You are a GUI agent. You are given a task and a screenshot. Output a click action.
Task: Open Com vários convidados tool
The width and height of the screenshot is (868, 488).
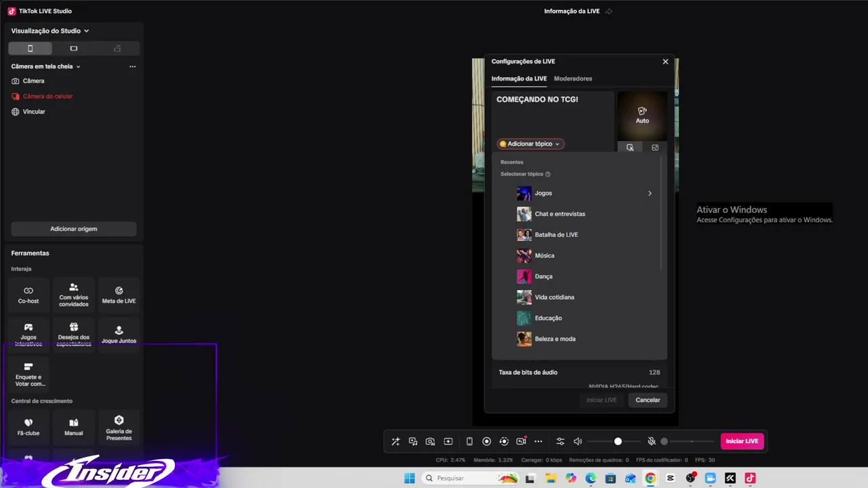(x=74, y=295)
